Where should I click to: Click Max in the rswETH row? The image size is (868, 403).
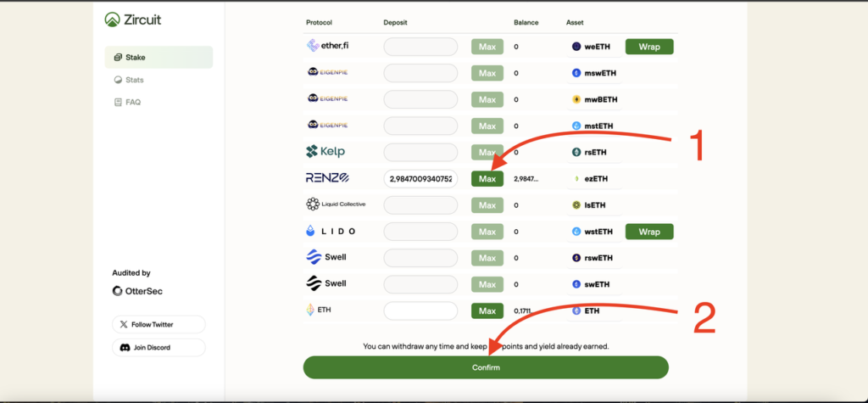point(487,258)
